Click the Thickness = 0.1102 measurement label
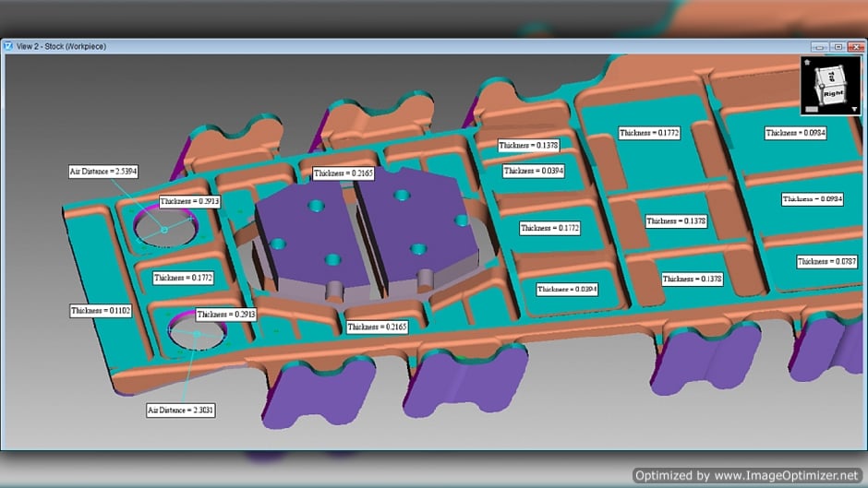The image size is (868, 488). point(101,311)
